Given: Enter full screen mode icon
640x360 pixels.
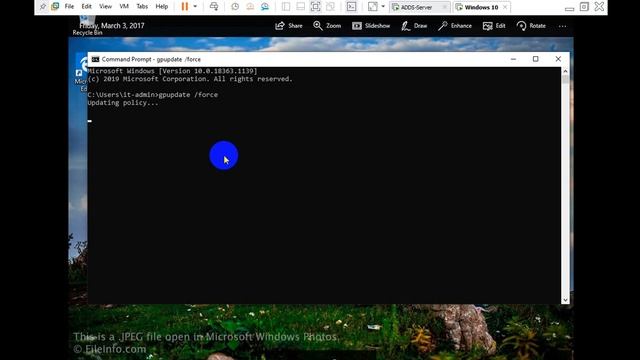Looking at the screenshot, I should [x=316, y=7].
